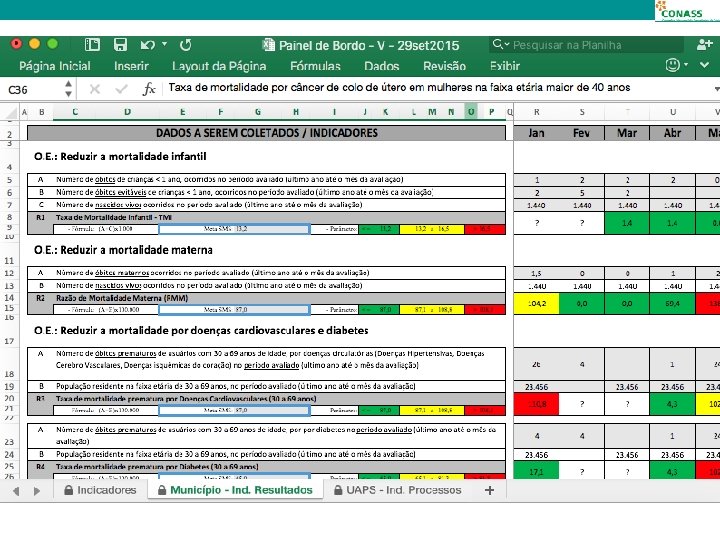Click the Jan month header cell
Image resolution: width=720 pixels, height=540 pixels.
click(536, 133)
